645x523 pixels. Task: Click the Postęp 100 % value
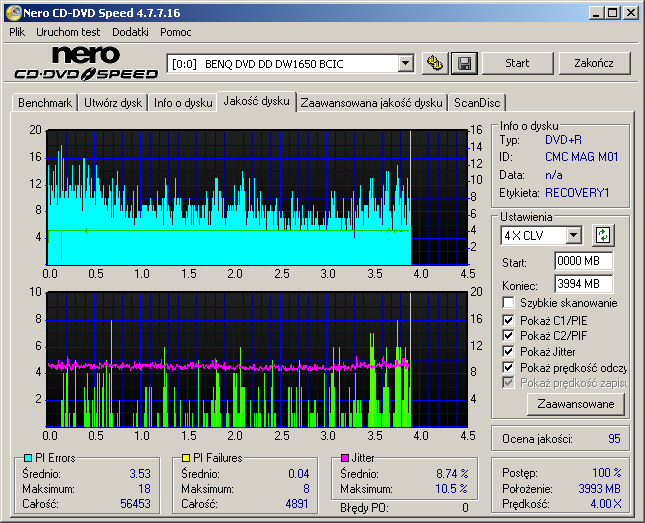607,473
